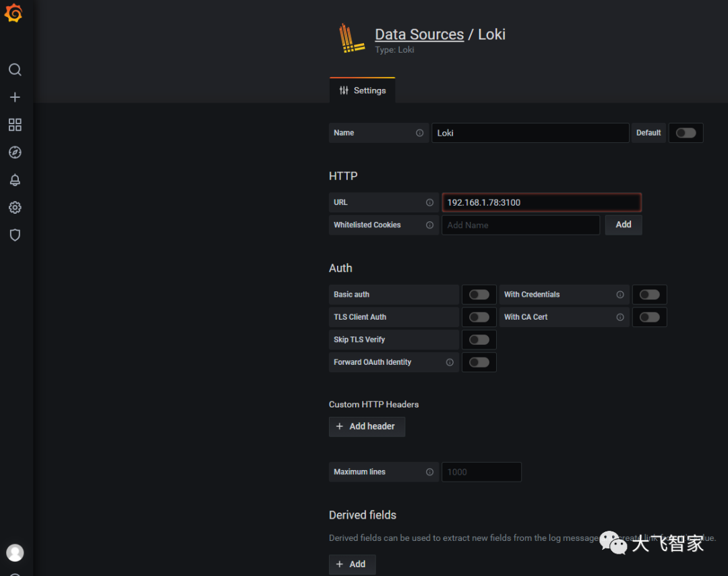Open the dashboards grid icon
728x576 pixels.
[15, 125]
